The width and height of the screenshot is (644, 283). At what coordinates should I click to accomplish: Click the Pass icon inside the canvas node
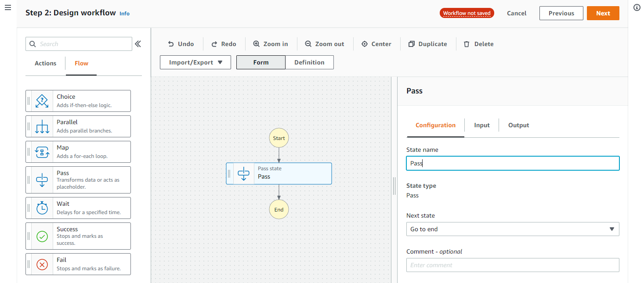[243, 173]
